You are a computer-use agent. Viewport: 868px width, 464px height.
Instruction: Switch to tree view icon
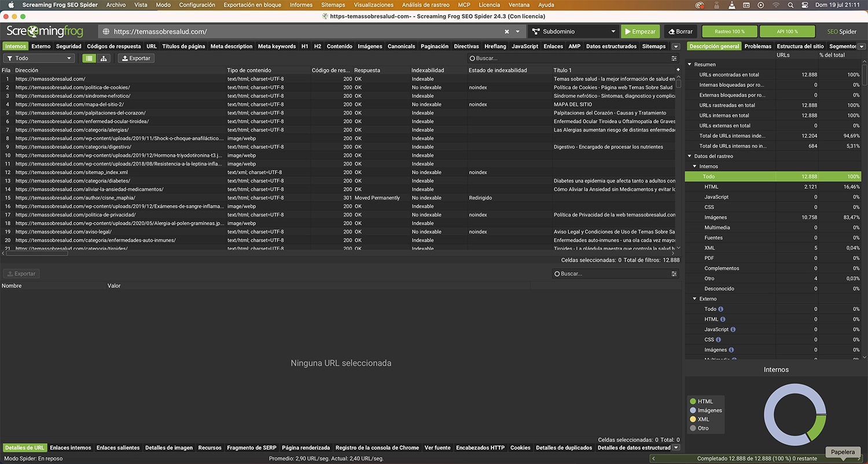coord(104,58)
